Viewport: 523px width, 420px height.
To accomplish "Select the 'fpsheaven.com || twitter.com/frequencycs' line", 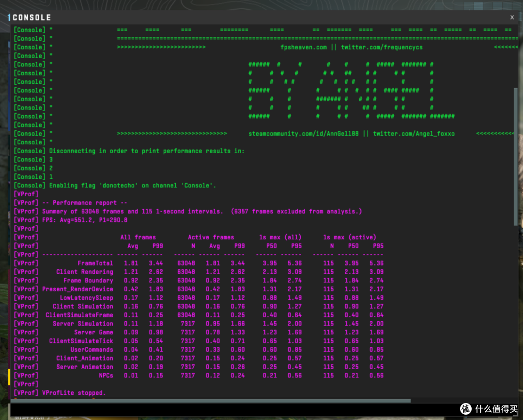I will click(x=352, y=47).
